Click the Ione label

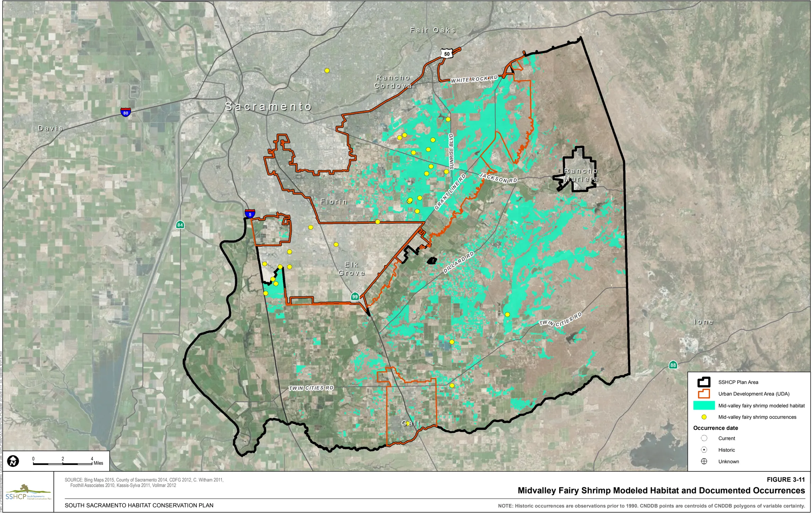click(703, 322)
